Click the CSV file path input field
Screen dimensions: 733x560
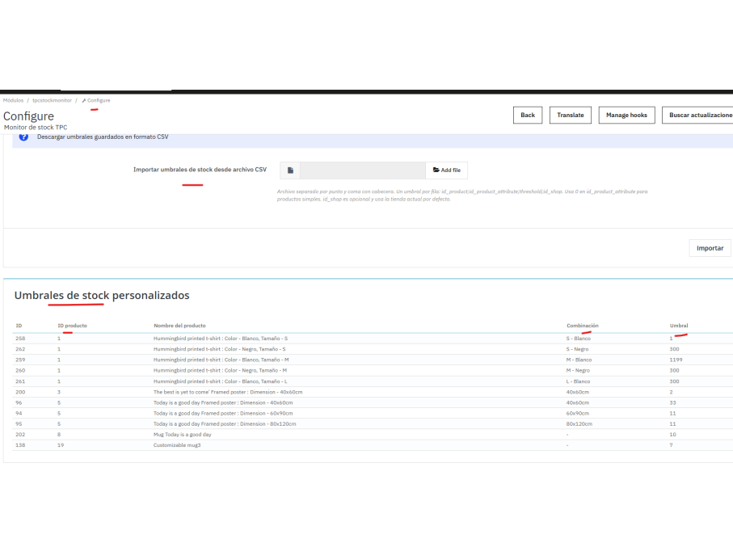pyautogui.click(x=363, y=171)
